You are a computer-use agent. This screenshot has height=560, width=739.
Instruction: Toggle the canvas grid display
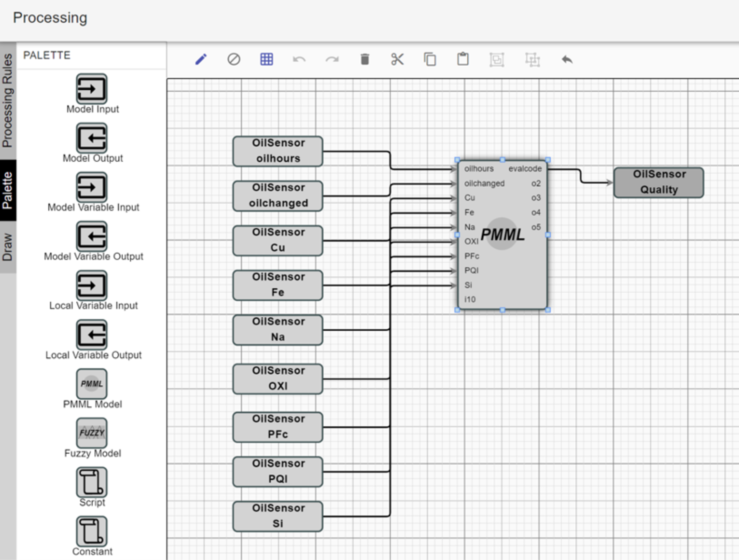tap(266, 59)
